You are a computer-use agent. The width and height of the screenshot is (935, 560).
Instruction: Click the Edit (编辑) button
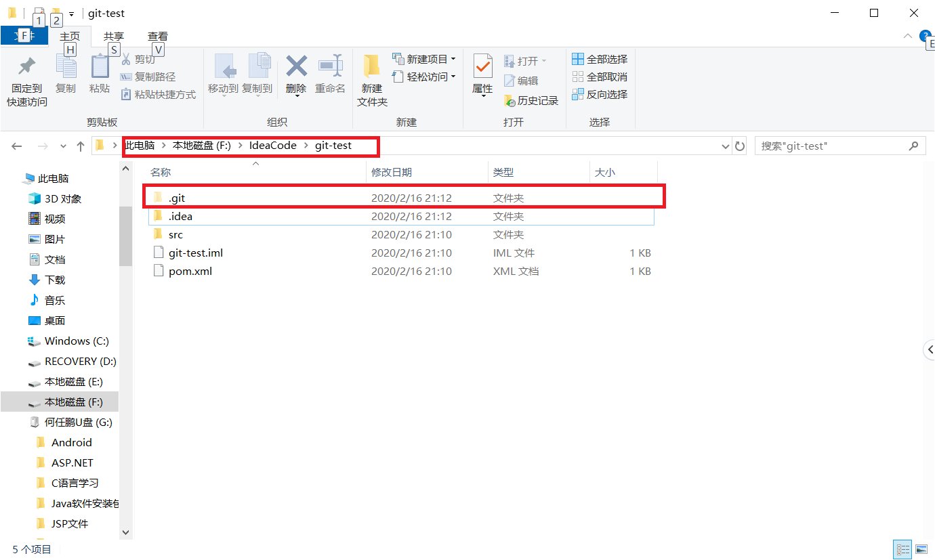tap(521, 81)
